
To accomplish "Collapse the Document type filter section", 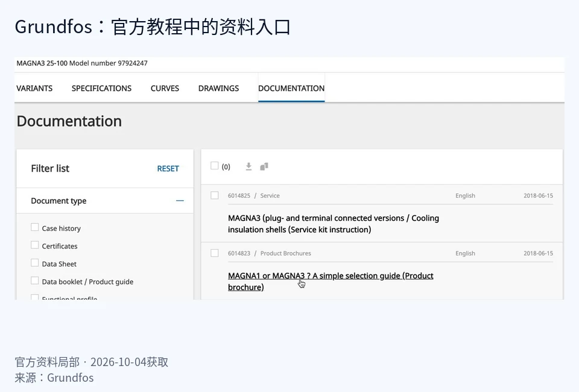I will [180, 200].
